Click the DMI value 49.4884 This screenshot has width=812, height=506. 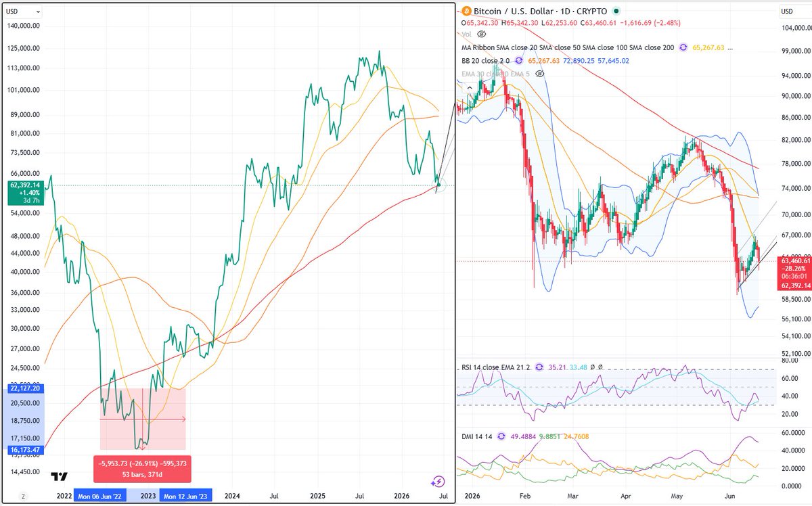(x=524, y=437)
